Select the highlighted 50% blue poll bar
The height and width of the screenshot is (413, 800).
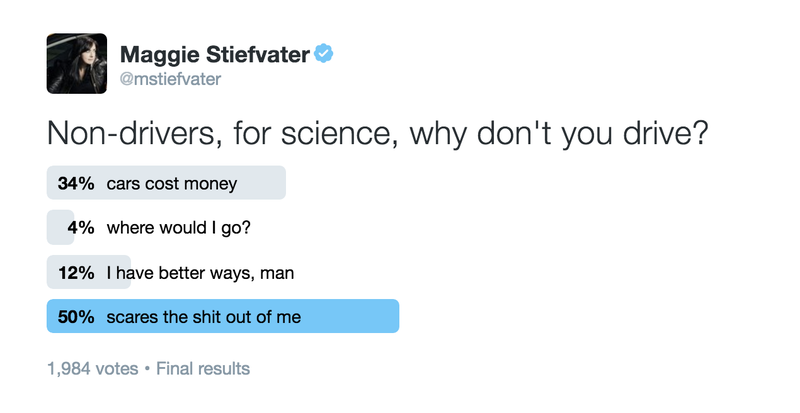click(222, 316)
